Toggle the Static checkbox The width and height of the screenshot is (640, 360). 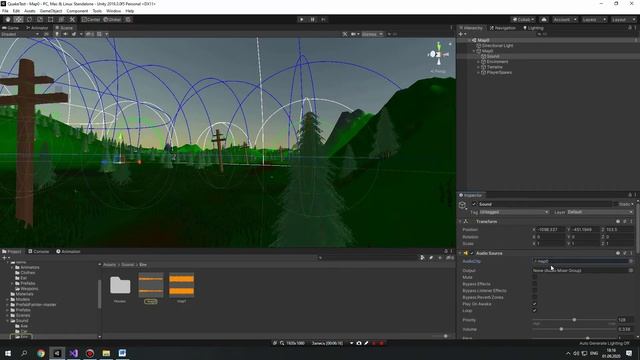point(615,204)
